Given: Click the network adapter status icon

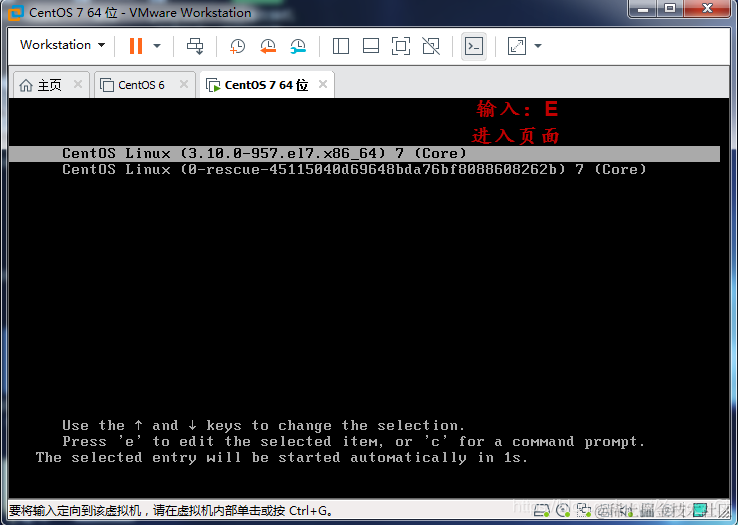Looking at the screenshot, I should [x=584, y=510].
